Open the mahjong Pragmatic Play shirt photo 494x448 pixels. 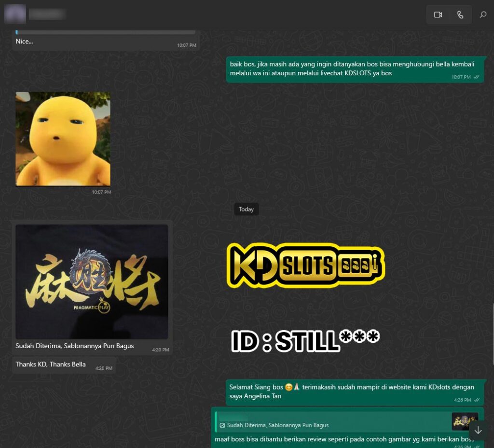92,281
